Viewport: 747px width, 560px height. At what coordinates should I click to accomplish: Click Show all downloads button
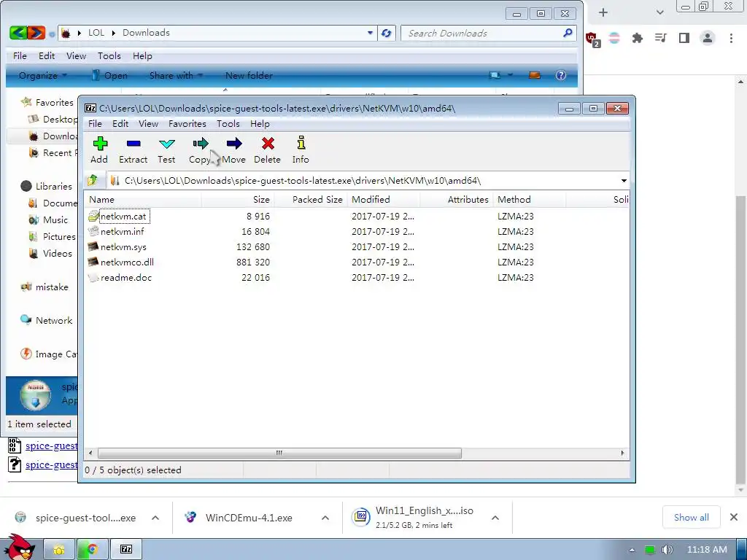point(692,517)
